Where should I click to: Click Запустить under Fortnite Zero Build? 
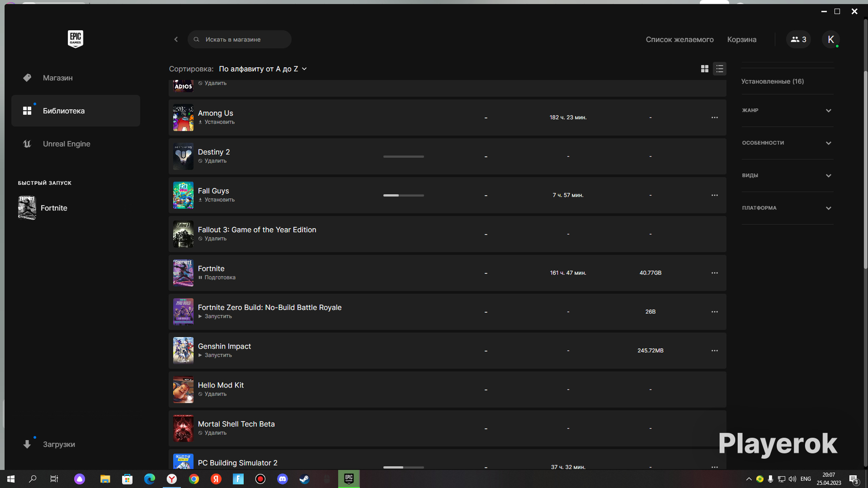point(215,316)
